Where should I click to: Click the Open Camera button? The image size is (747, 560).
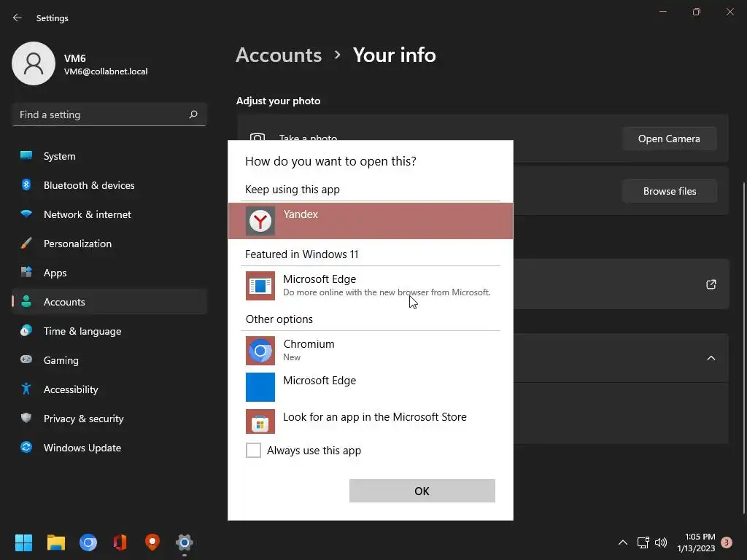(x=669, y=139)
